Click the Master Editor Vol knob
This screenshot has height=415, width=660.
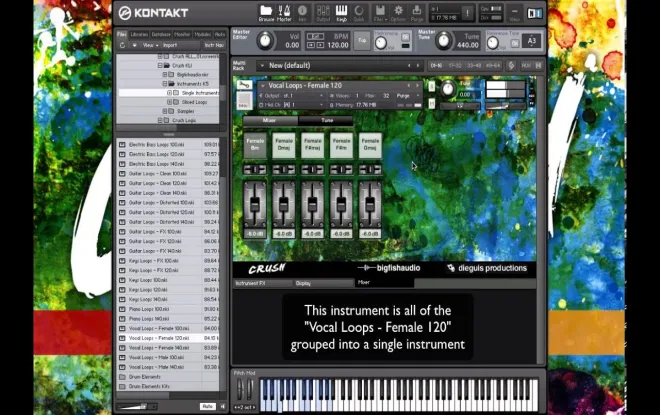pyautogui.click(x=265, y=41)
